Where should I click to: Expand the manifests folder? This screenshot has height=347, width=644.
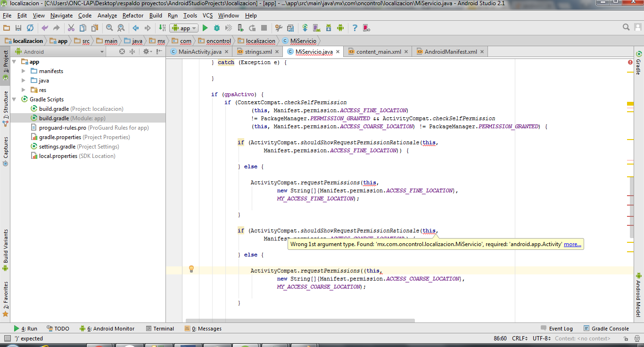click(24, 71)
